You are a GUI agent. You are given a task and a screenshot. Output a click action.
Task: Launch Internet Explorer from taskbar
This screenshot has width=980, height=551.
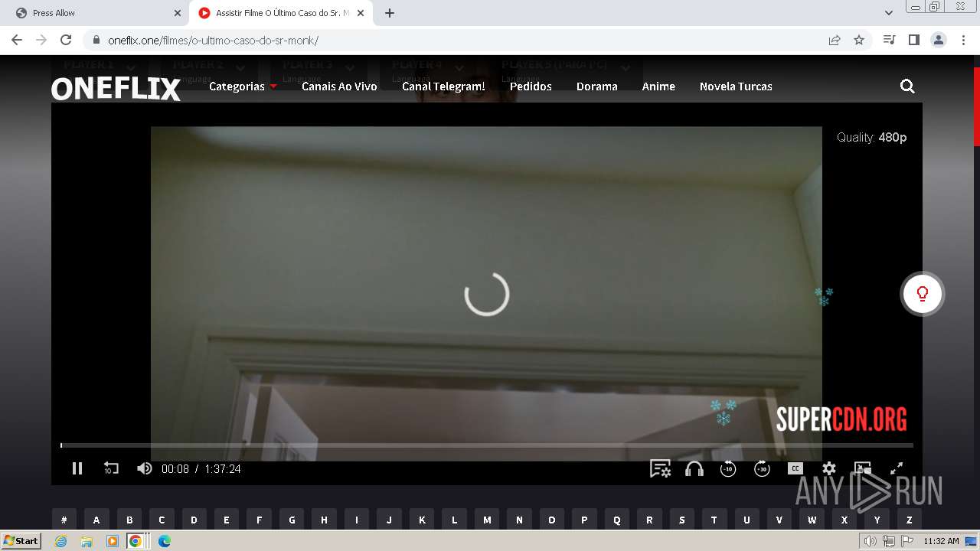[60, 541]
